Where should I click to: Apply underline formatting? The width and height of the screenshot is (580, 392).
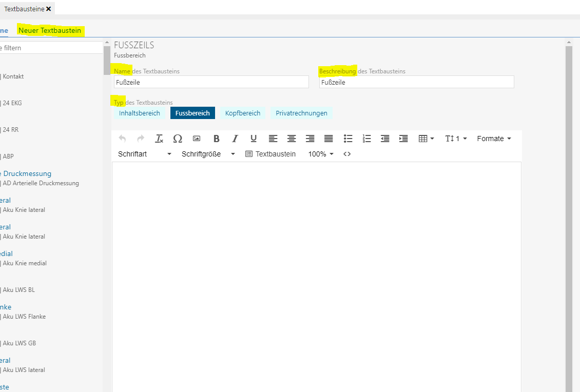(254, 139)
